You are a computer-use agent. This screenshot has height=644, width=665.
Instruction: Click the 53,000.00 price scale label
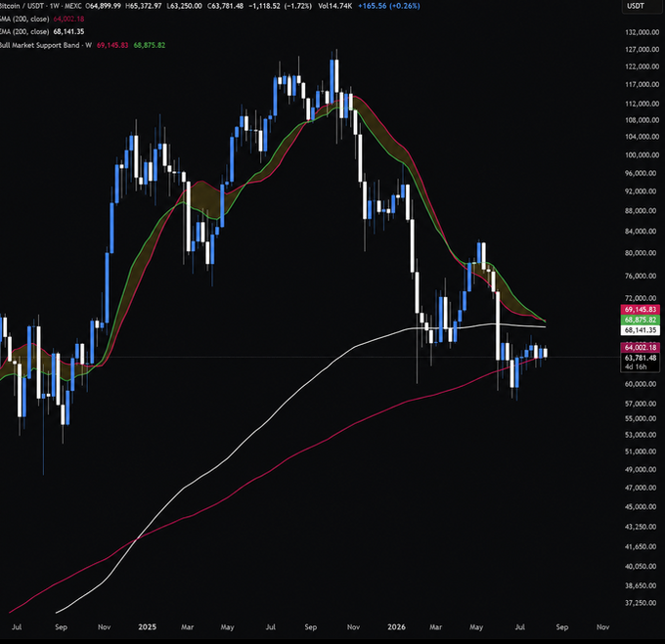click(x=643, y=435)
